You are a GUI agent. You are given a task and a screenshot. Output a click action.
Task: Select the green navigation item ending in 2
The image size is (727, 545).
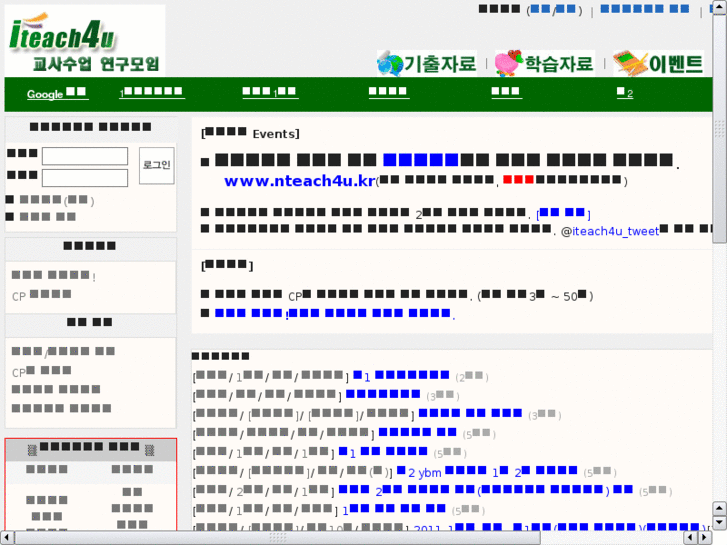point(625,93)
